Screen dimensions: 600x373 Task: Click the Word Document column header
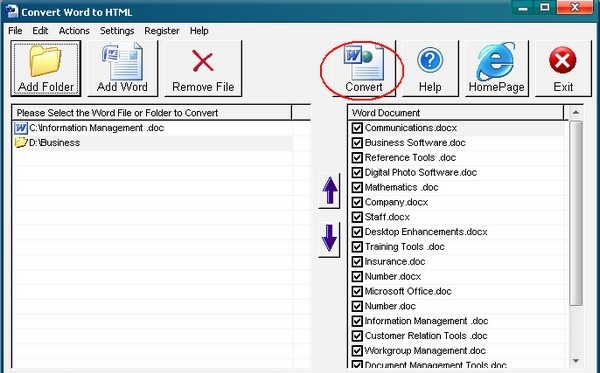[456, 113]
